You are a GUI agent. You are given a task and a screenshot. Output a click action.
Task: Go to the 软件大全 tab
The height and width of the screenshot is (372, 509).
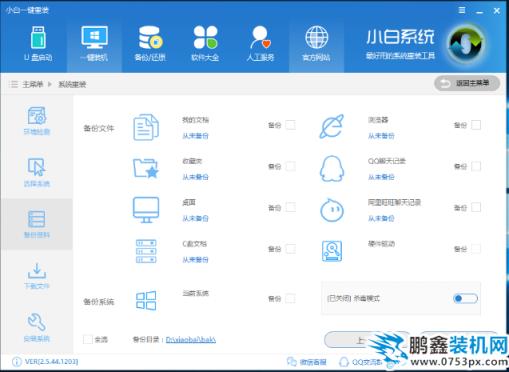pyautogui.click(x=205, y=43)
